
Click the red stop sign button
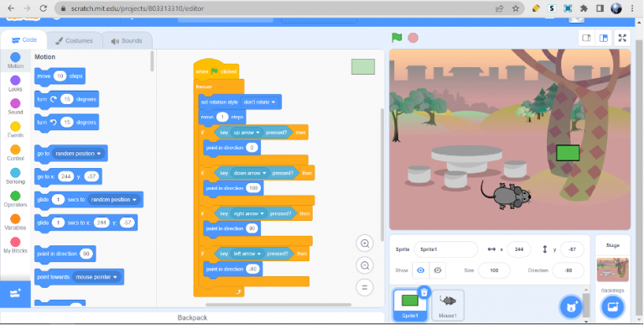click(x=413, y=38)
